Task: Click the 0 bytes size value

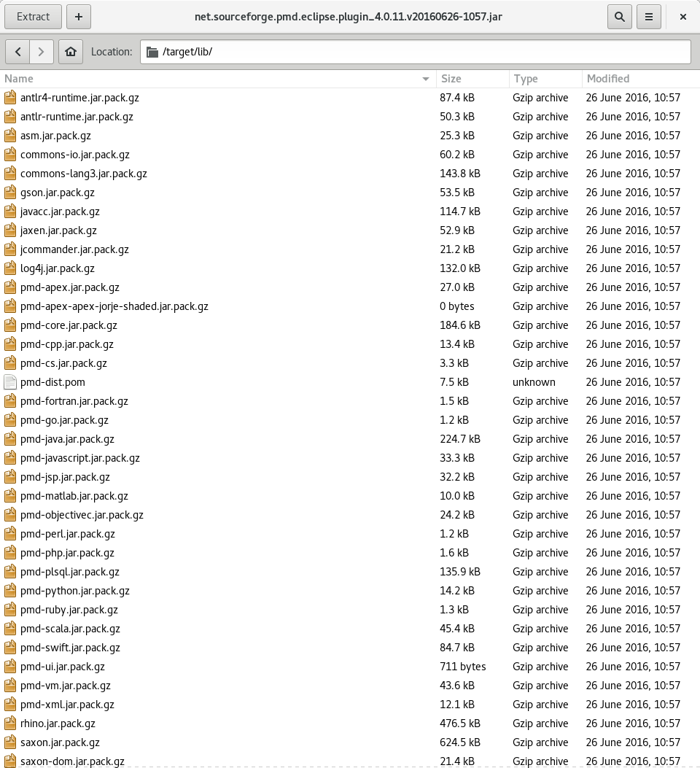Action: (456, 306)
